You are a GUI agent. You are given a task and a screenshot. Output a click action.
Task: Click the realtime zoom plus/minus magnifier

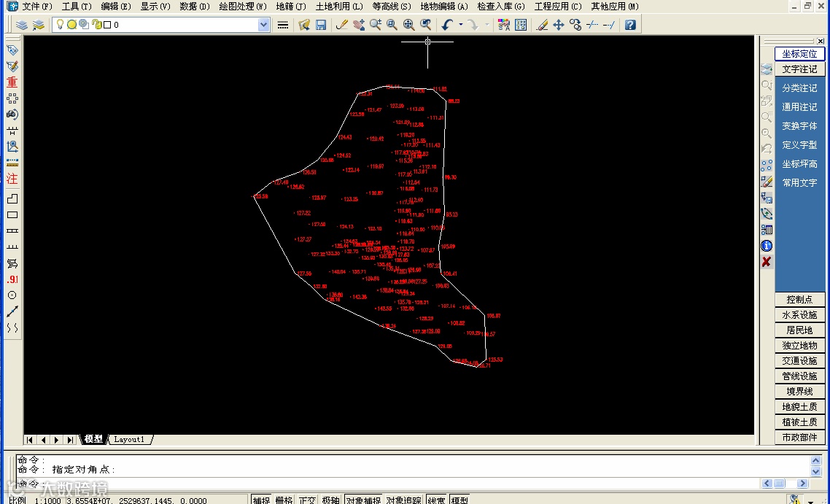[376, 25]
